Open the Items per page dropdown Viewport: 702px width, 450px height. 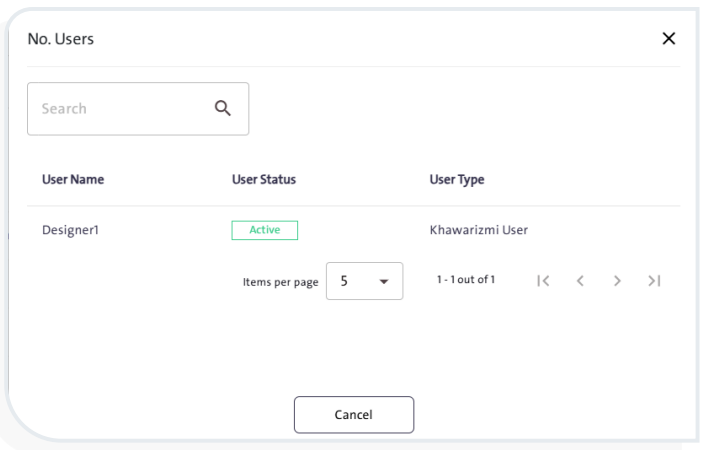click(364, 281)
